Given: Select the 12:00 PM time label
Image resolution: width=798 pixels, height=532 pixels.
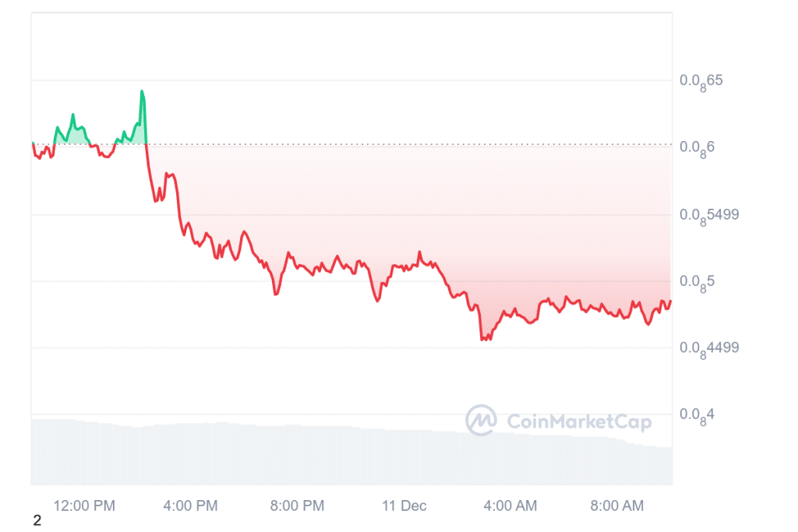Looking at the screenshot, I should pos(86,506).
